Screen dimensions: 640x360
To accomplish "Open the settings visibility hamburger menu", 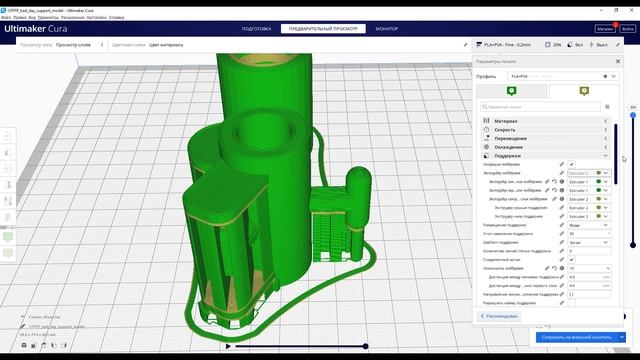I will (x=607, y=107).
